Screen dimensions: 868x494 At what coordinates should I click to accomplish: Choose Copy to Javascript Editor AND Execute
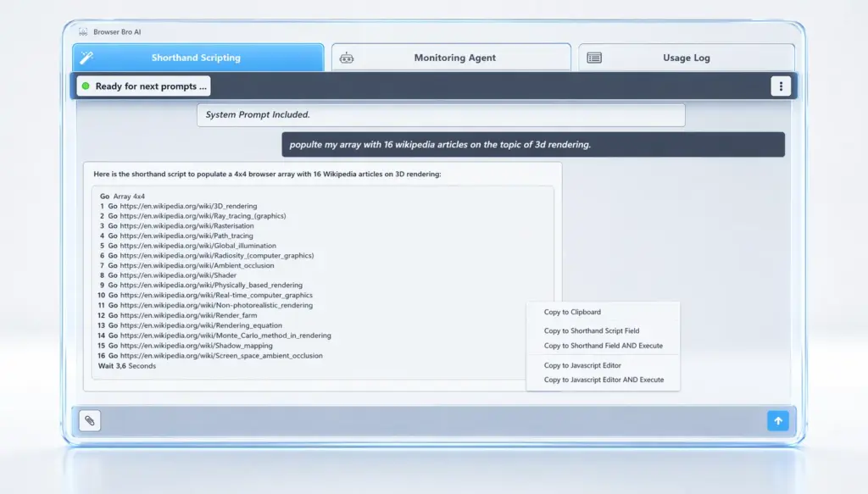click(604, 380)
